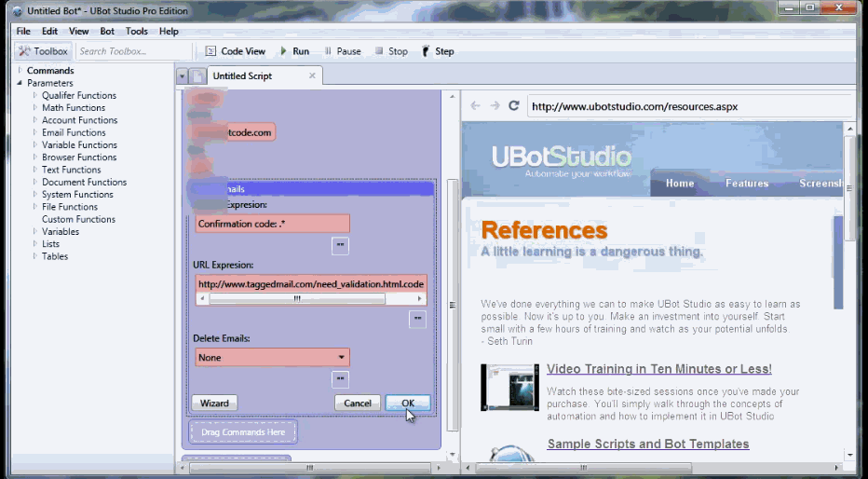This screenshot has width=868, height=479.
Task: Click the URL Expresion input field
Action: point(311,283)
